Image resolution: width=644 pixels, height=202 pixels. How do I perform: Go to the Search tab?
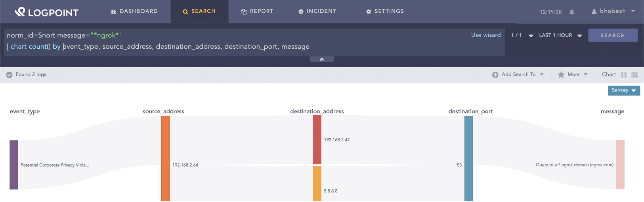point(199,11)
